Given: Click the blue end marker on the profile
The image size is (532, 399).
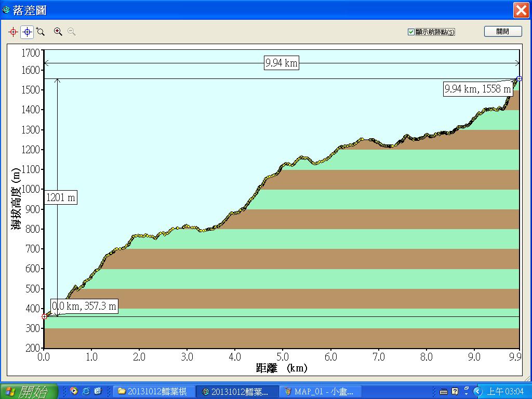Looking at the screenshot, I should click(519, 79).
